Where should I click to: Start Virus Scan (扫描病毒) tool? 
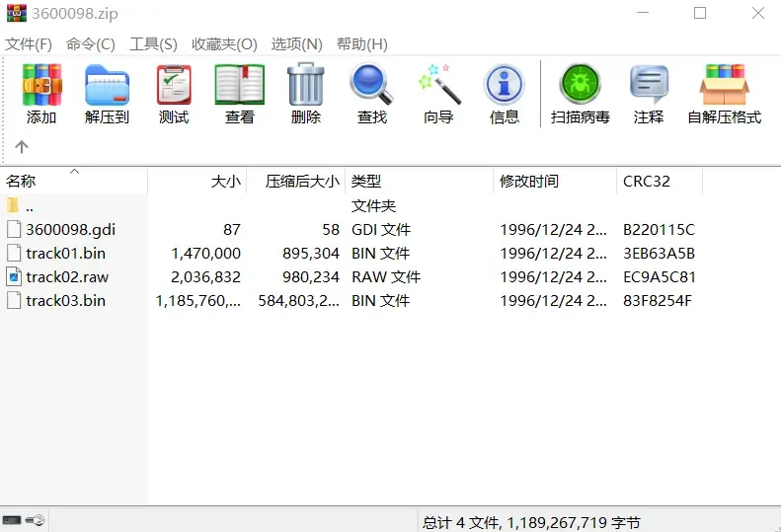point(581,94)
